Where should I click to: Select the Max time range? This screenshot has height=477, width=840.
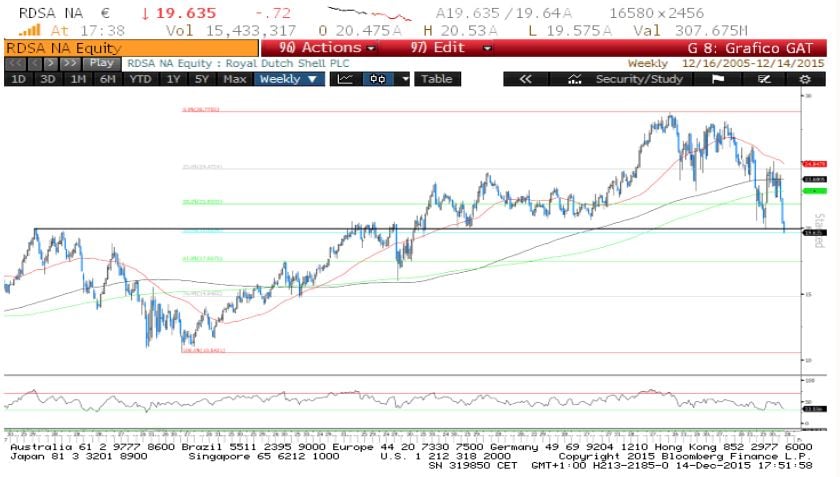(235, 79)
